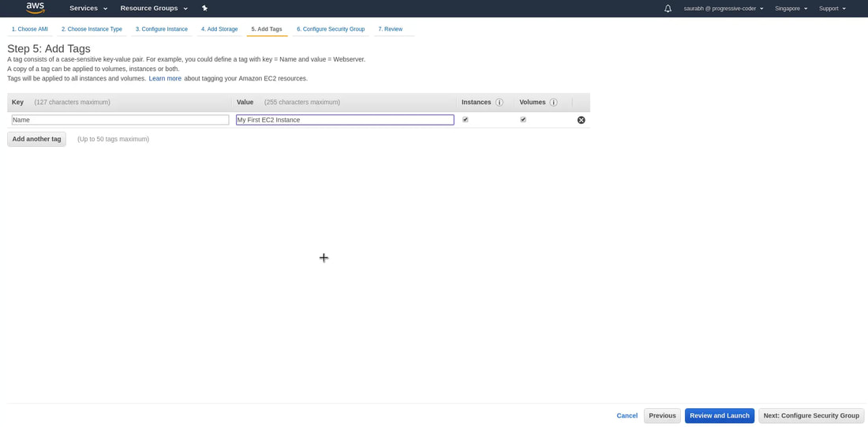
Task: Click the info icon next to Instances
Action: pos(499,103)
